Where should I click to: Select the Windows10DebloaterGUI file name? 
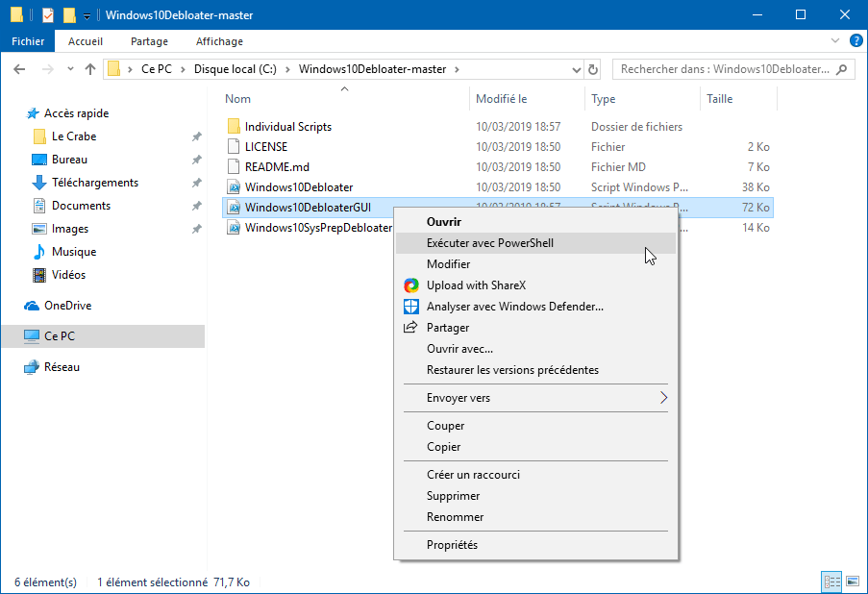tap(308, 208)
